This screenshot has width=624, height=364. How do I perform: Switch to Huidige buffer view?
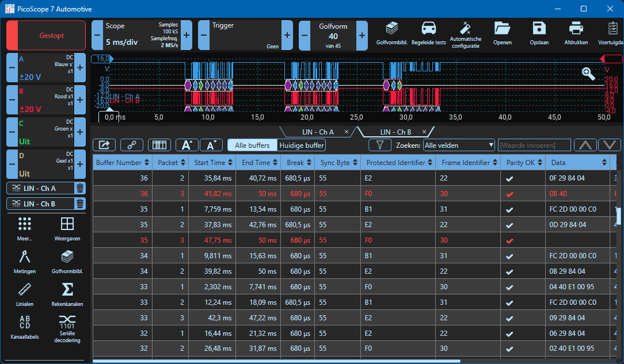[302, 145]
